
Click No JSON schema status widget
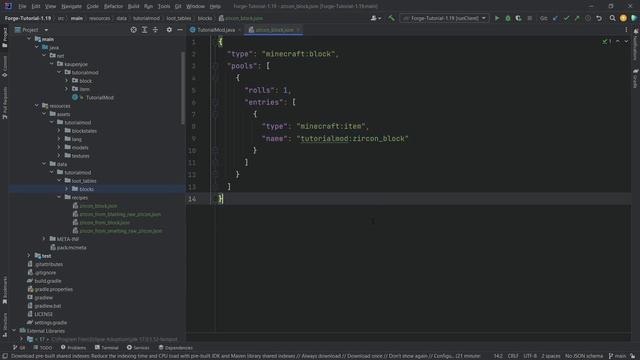coord(584,356)
